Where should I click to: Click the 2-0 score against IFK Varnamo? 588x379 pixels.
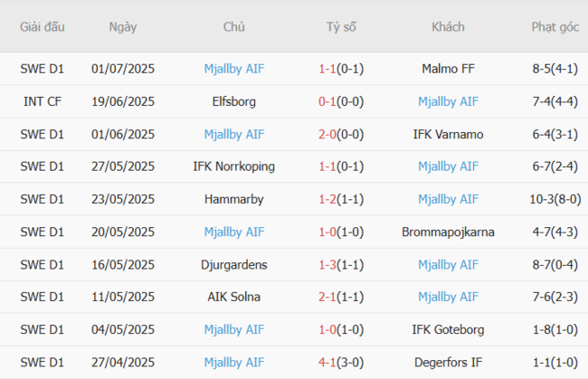(x=327, y=134)
